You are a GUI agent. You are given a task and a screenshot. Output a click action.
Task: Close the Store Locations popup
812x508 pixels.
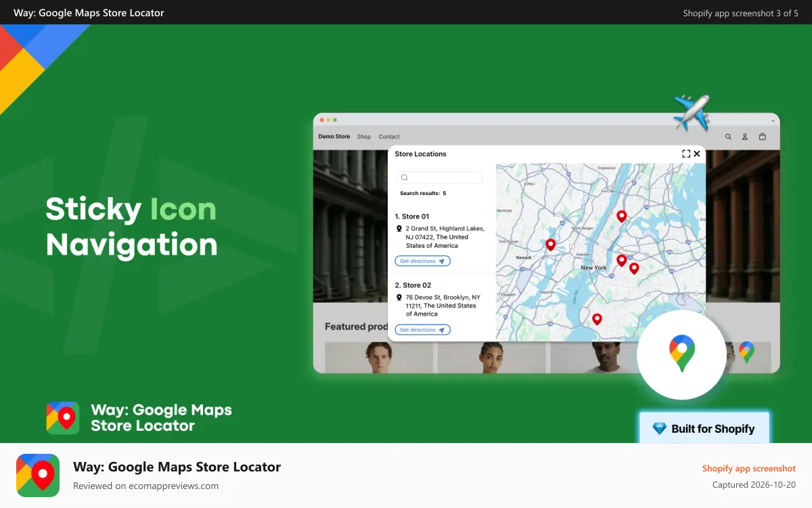click(697, 154)
